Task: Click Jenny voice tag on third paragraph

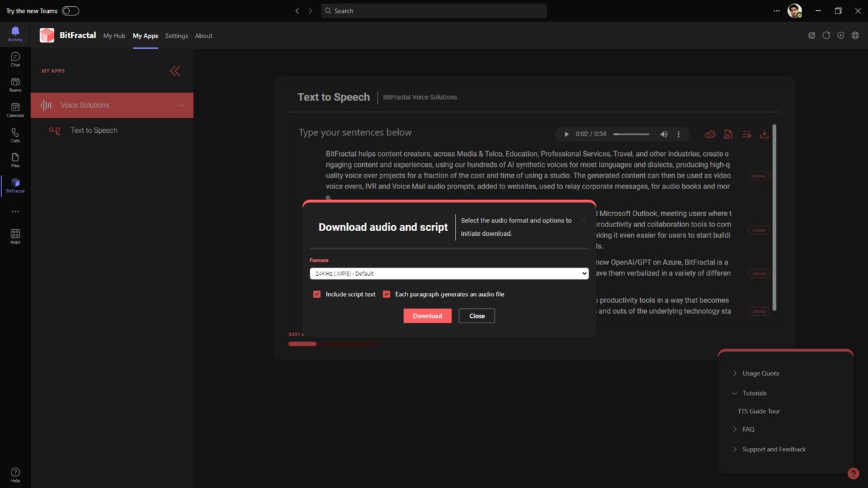Action: coord(759,273)
